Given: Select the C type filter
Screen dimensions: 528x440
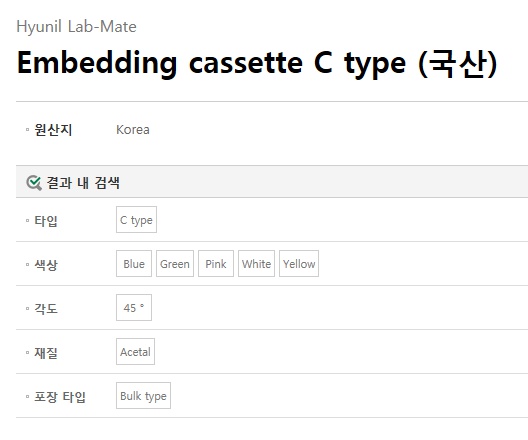Looking at the screenshot, I should pos(136,219).
